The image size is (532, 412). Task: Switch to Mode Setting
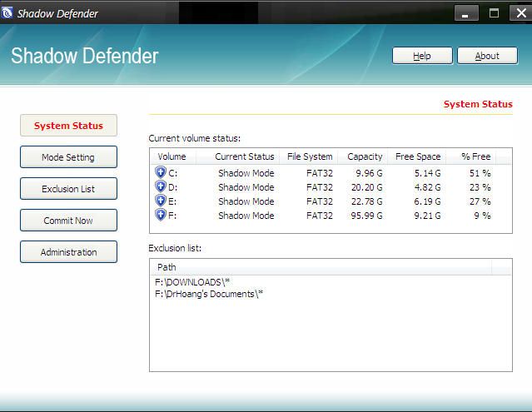click(68, 157)
